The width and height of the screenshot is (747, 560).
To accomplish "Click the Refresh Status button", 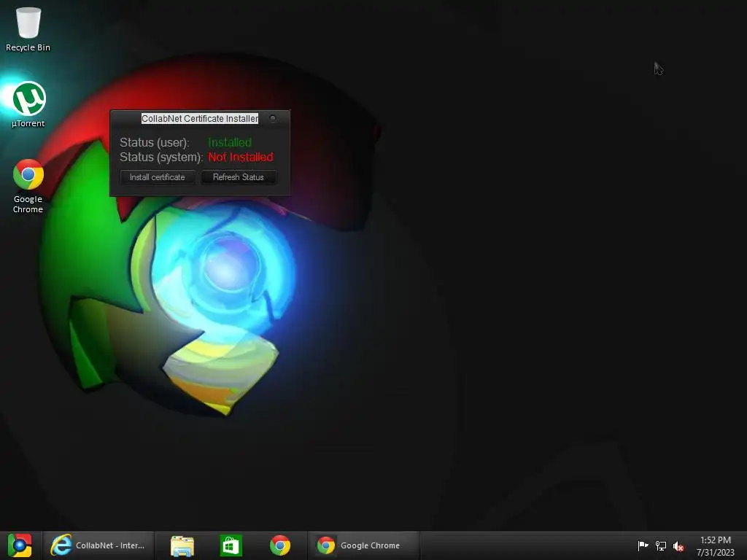I will click(239, 177).
